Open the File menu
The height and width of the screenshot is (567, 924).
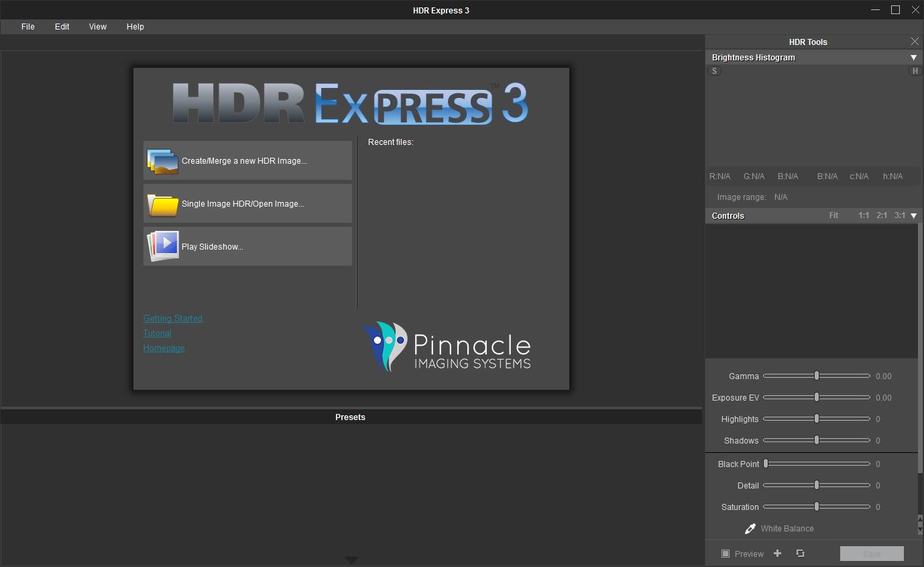point(28,27)
